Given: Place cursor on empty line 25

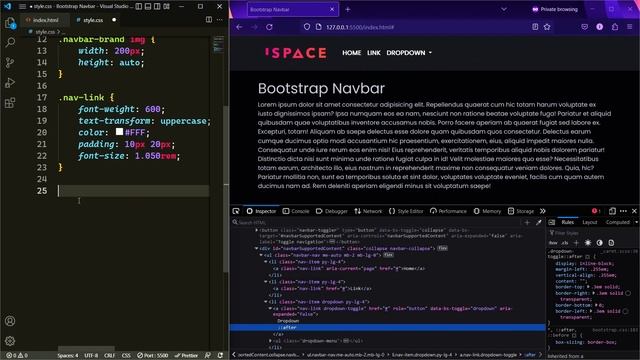Looking at the screenshot, I should pyautogui.click(x=134, y=191).
